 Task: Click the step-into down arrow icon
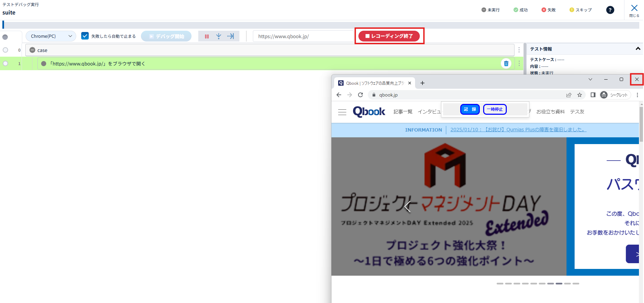219,36
